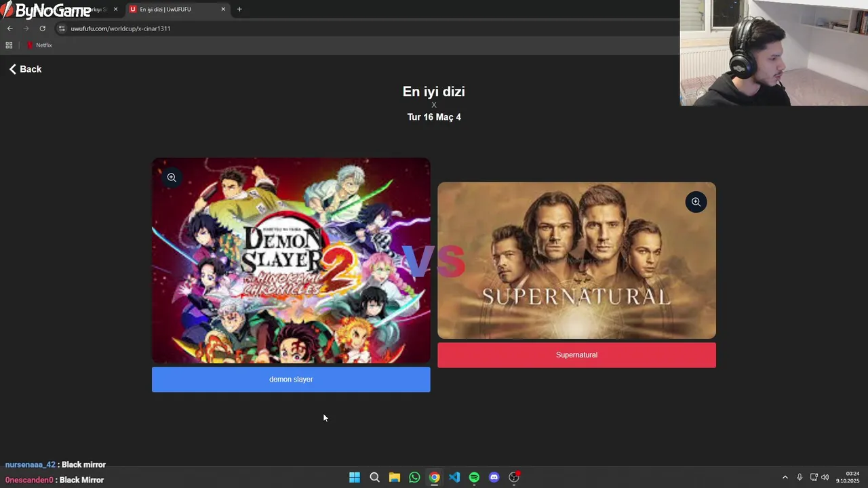Go back with the Back chevron
Image resolution: width=868 pixels, height=488 pixels.
tap(25, 69)
